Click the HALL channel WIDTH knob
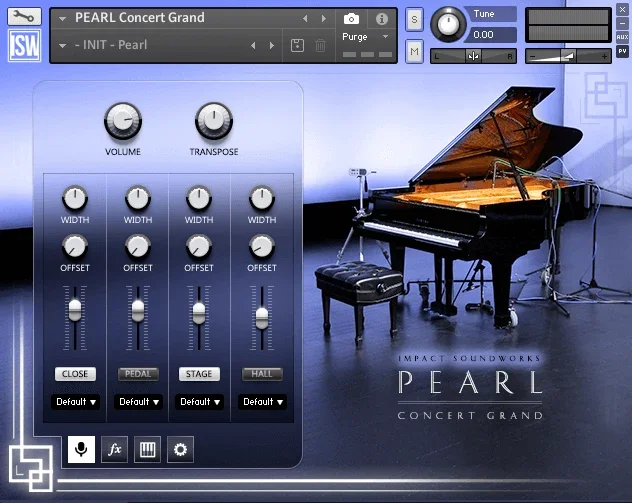This screenshot has width=632, height=503. click(x=262, y=198)
